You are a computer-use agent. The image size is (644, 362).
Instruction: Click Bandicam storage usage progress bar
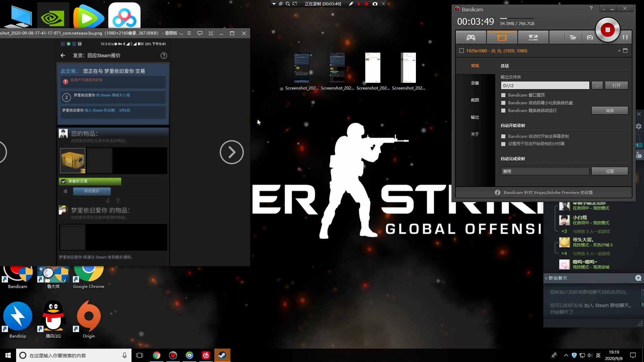click(517, 18)
